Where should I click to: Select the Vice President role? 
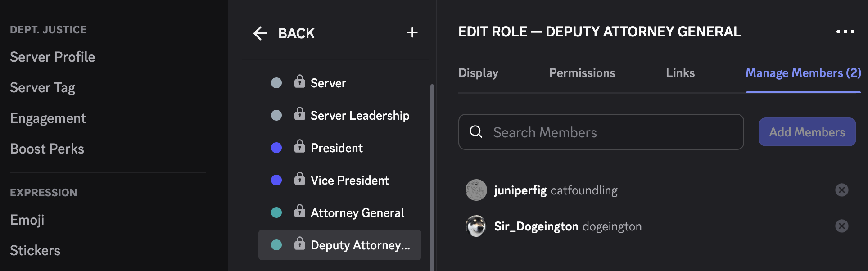(x=349, y=181)
